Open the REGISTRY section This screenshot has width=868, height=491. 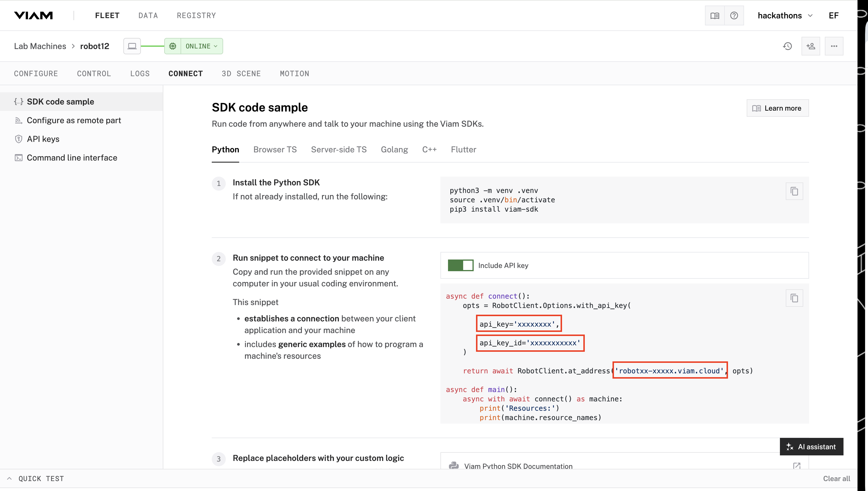(x=196, y=15)
